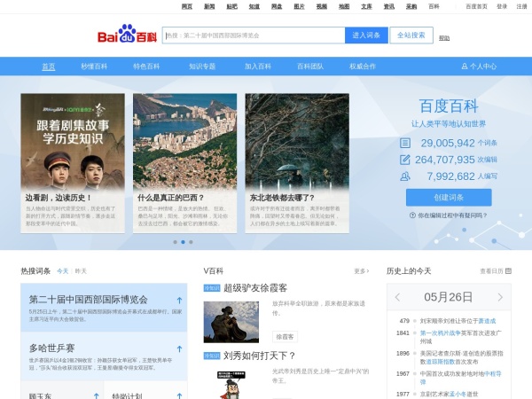The width and height of the screenshot is (532, 399).
Task: Open 知识专题 navigation item
Action: [x=202, y=66]
